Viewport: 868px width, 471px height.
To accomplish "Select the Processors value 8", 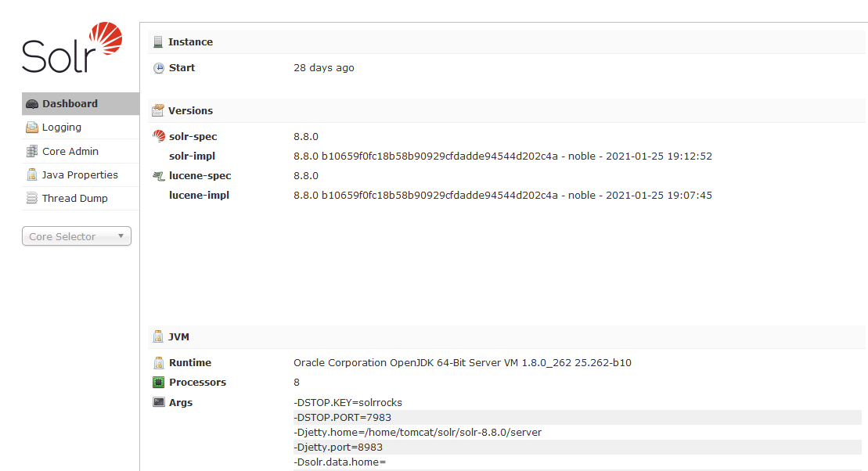I will pos(297,383).
